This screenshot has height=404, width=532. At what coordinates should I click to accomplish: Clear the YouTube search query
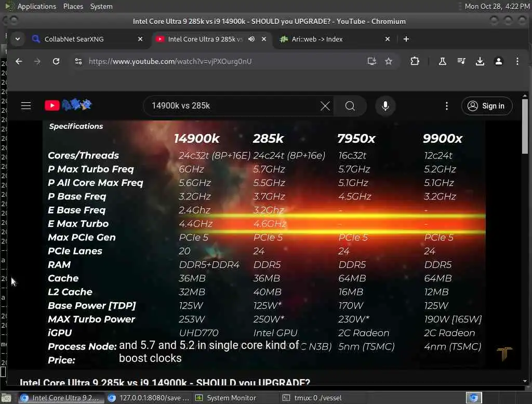pos(325,106)
